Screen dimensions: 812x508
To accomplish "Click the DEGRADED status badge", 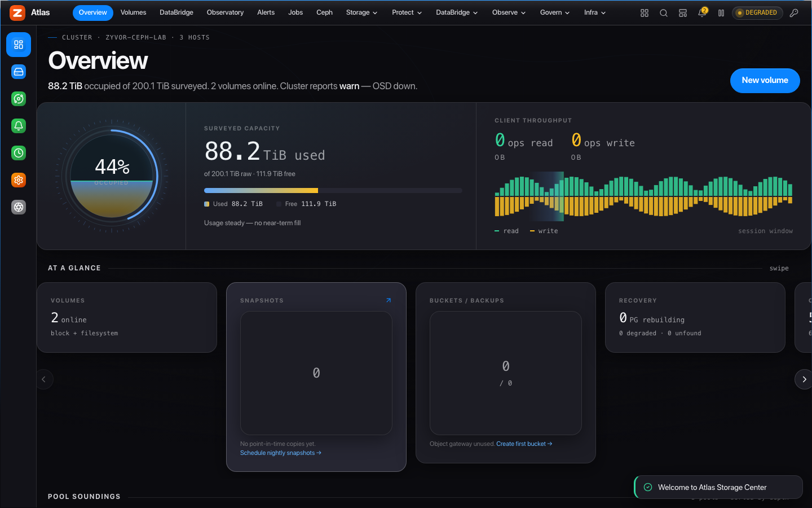I will (757, 12).
